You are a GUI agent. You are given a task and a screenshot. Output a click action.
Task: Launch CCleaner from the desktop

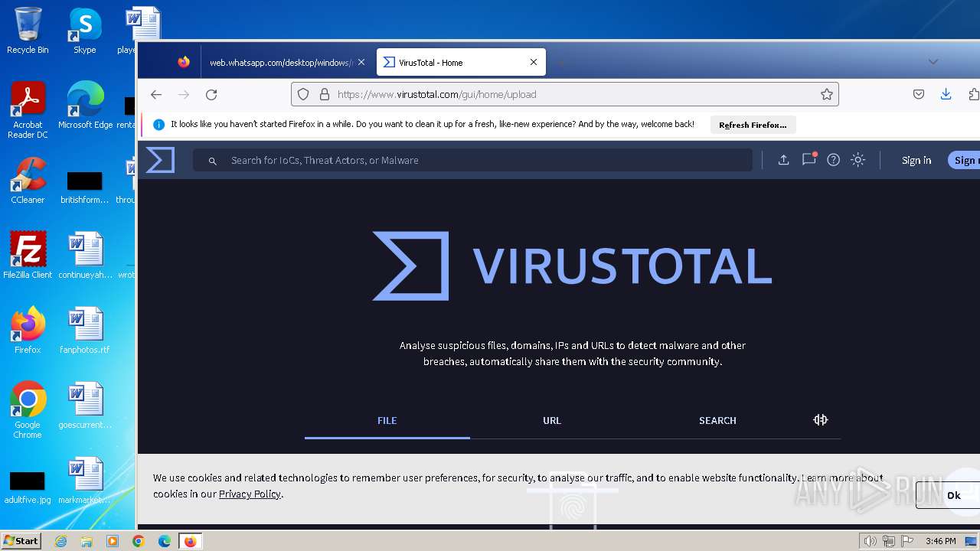pos(28,181)
